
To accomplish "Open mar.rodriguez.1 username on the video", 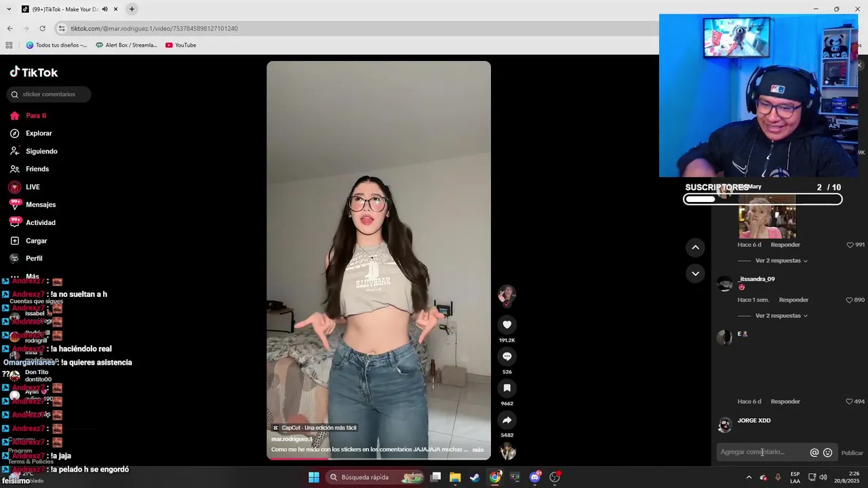I will [x=292, y=439].
